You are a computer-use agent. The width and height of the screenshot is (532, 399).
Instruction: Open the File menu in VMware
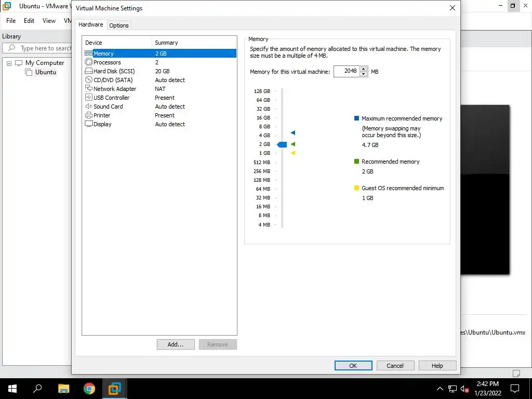point(11,21)
